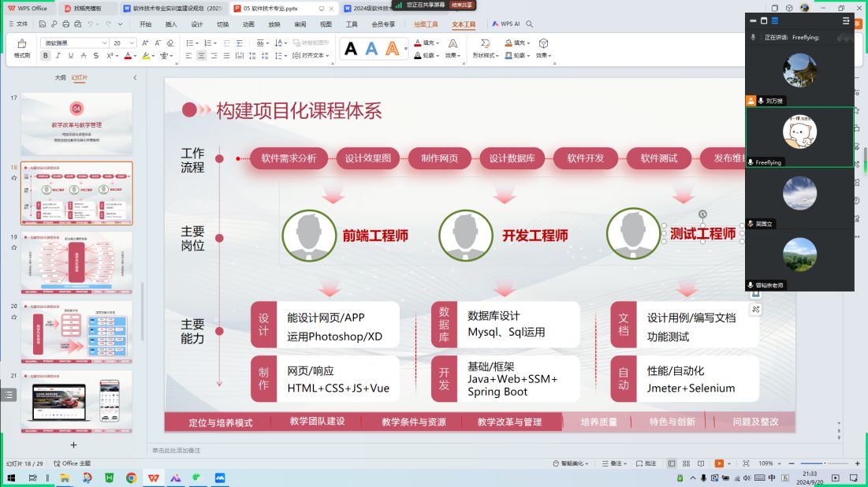Click the print icon in quick access bar
This screenshot has width=868, height=487.
point(66,24)
